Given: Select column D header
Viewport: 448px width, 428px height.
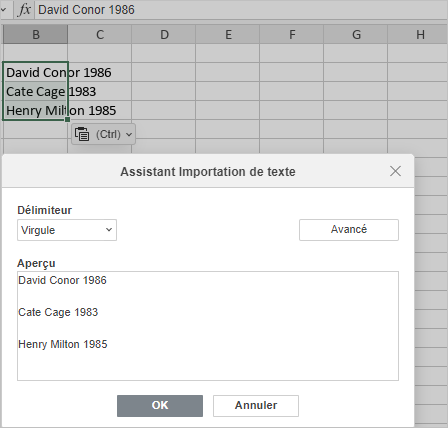Looking at the screenshot, I should click(x=164, y=34).
